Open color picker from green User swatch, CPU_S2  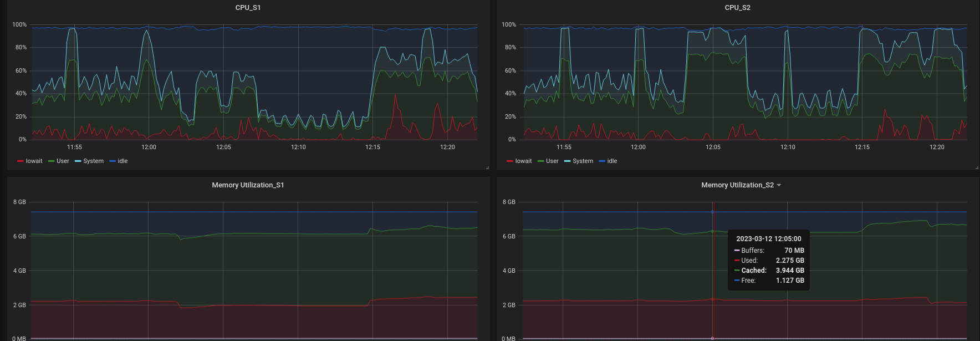pos(540,161)
